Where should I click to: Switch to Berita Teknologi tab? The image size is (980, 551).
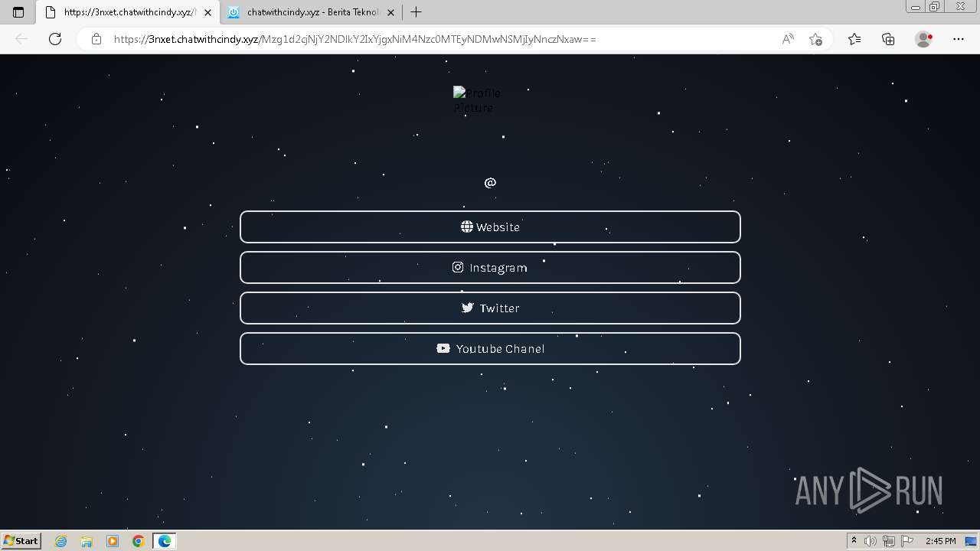(312, 12)
